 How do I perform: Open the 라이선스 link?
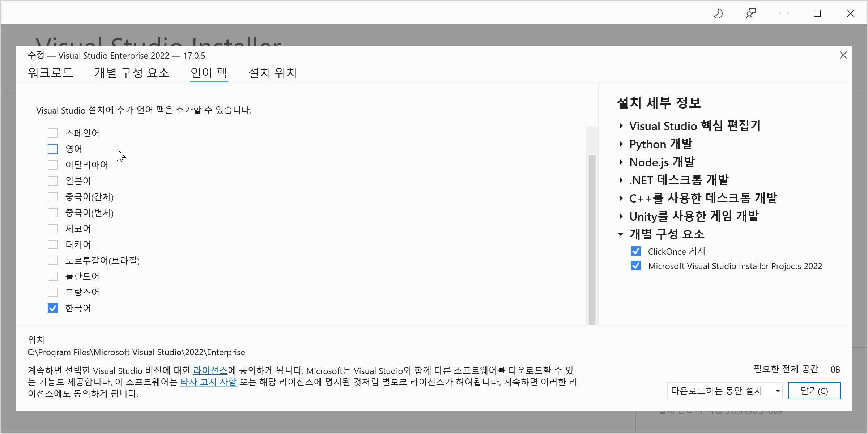(x=210, y=370)
